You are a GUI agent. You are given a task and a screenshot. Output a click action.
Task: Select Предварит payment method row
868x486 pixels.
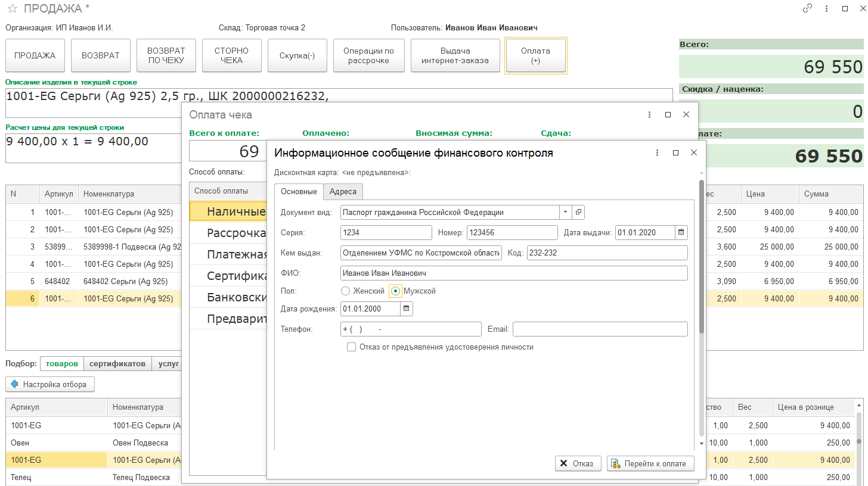click(228, 319)
